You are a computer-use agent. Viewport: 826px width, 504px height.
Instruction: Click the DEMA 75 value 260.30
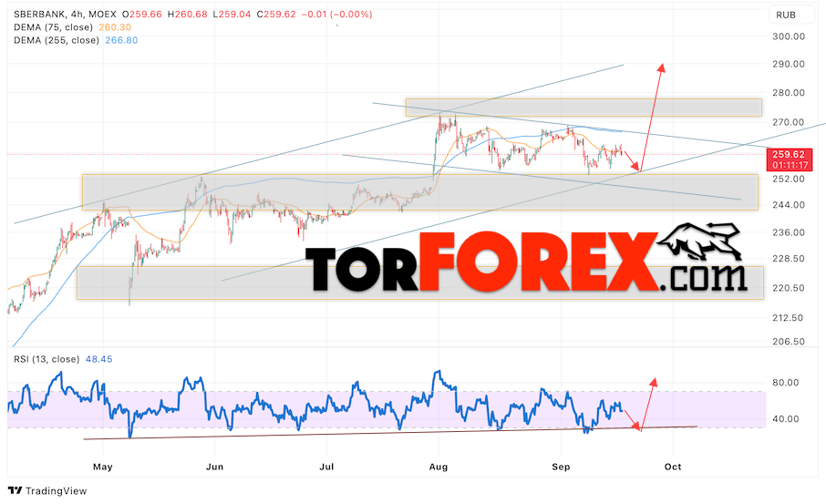(x=115, y=27)
